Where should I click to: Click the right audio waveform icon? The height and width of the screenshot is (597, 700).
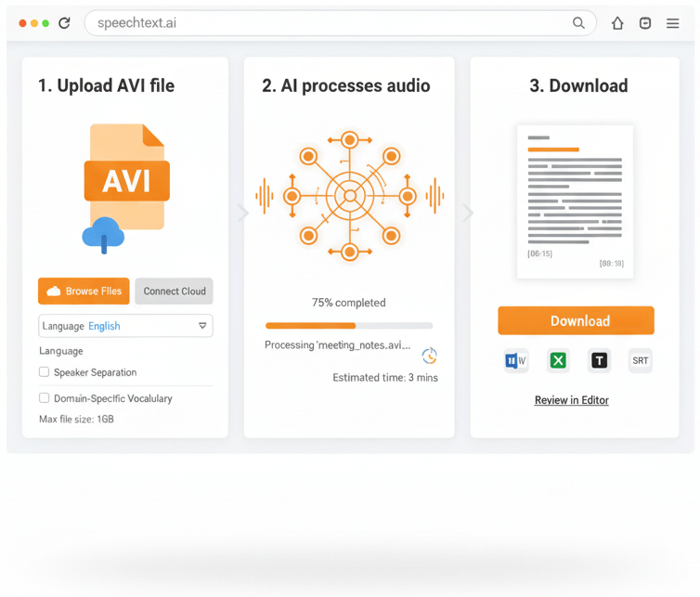click(434, 196)
